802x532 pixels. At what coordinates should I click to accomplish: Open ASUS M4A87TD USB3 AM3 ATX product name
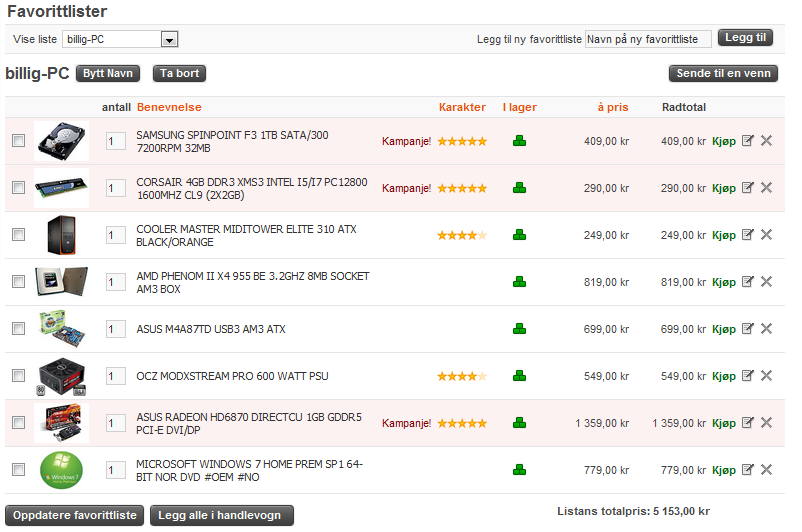point(211,329)
